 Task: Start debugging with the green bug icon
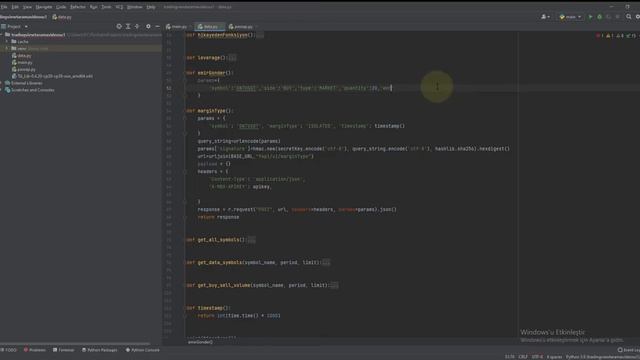[600, 17]
